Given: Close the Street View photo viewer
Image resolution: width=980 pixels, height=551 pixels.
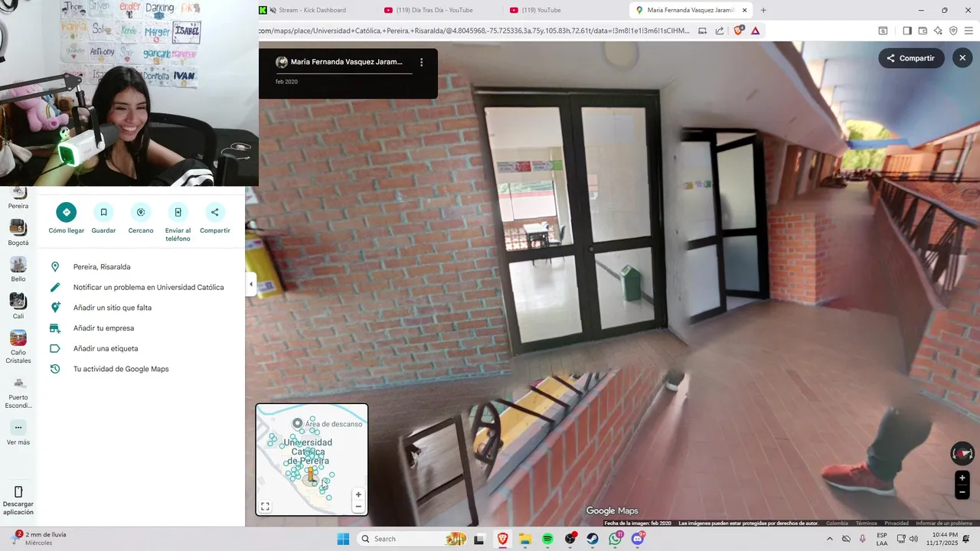Looking at the screenshot, I should [962, 58].
